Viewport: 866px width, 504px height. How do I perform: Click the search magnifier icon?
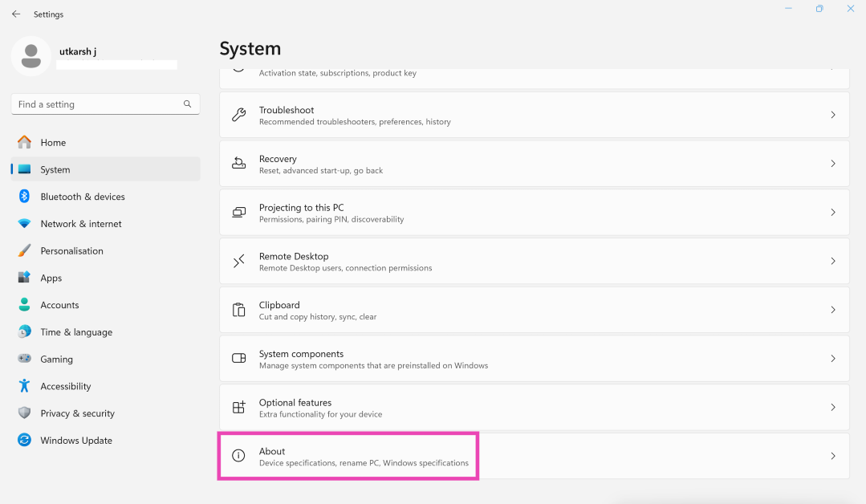pyautogui.click(x=187, y=104)
